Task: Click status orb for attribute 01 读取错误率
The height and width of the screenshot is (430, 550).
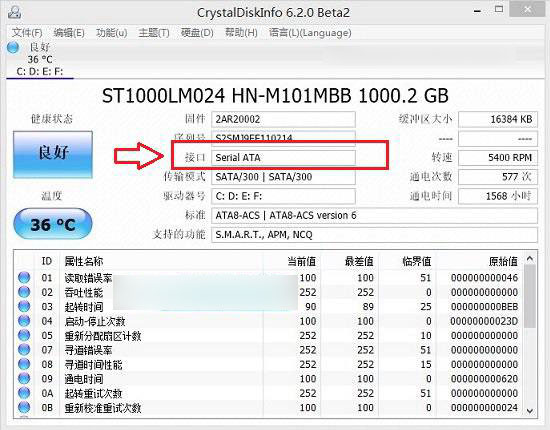Action: pyautogui.click(x=24, y=277)
